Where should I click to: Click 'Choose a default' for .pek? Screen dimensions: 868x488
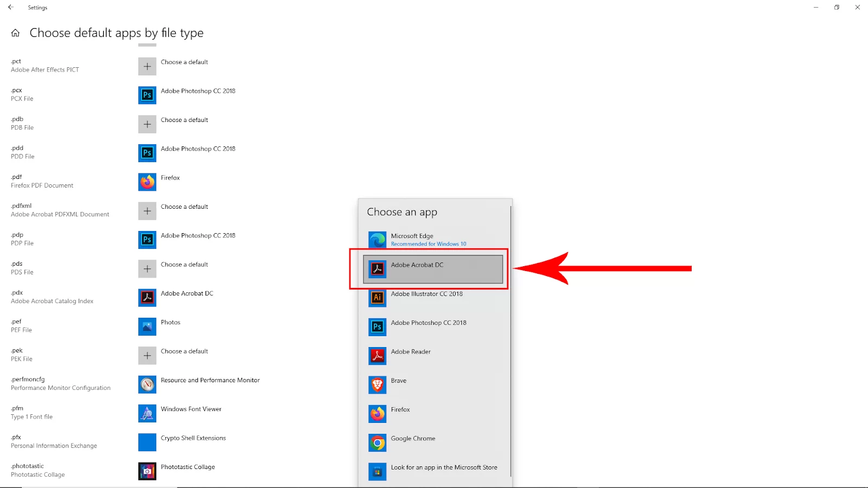point(184,351)
